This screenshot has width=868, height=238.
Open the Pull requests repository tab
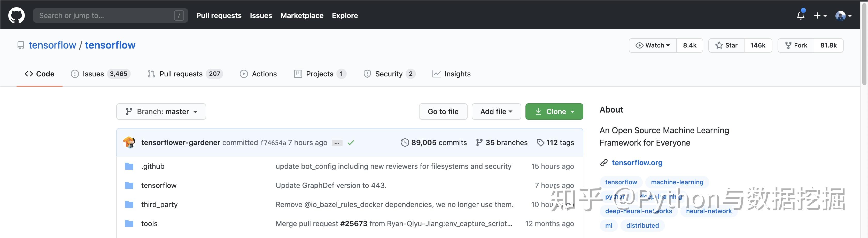coord(185,74)
